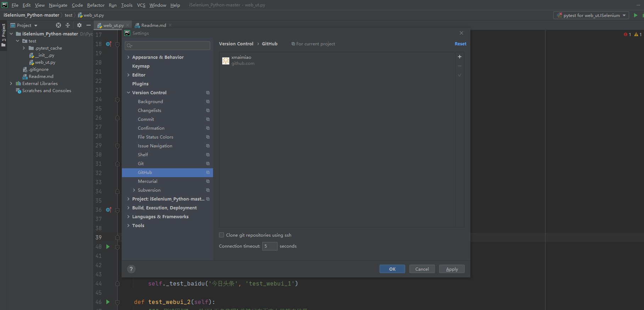The height and width of the screenshot is (310, 644).
Task: Click the settings search field
Action: (167, 46)
